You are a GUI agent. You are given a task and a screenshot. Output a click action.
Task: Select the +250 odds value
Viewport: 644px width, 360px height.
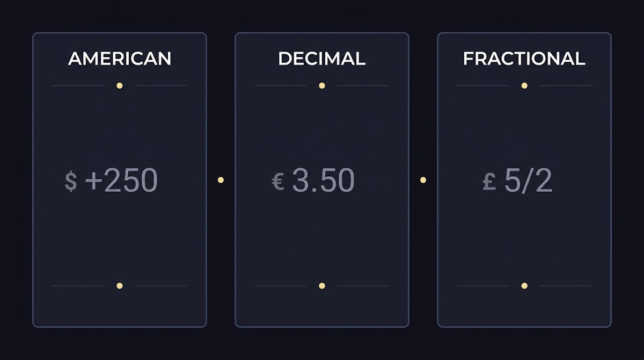coord(121,181)
